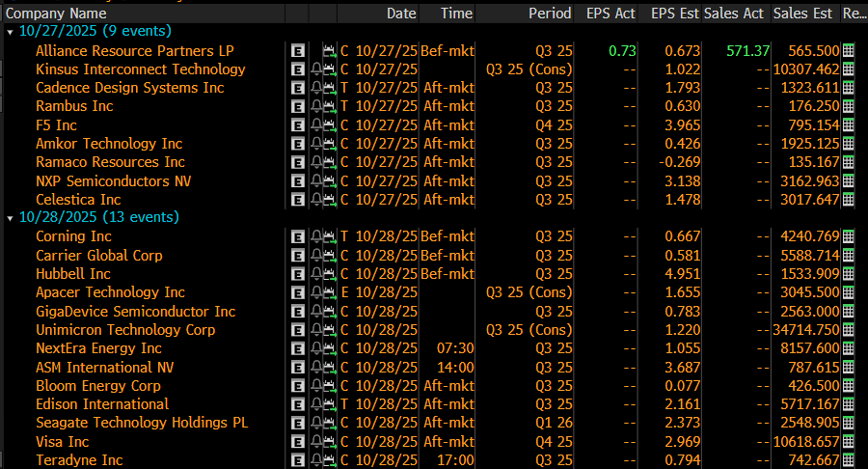Viewport: 868px width, 469px height.
Task: Open Seagate Technology Holdings PL company link
Action: [142, 423]
